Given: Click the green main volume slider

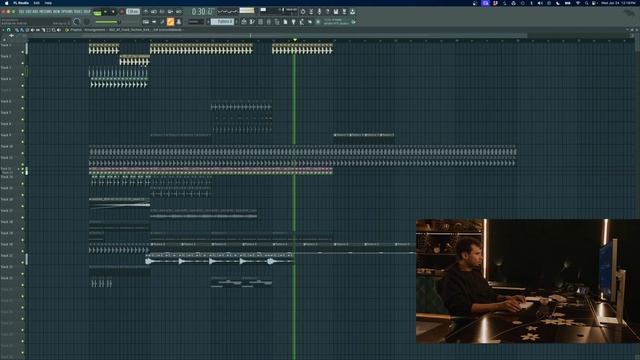Looking at the screenshot, I should point(107,22).
